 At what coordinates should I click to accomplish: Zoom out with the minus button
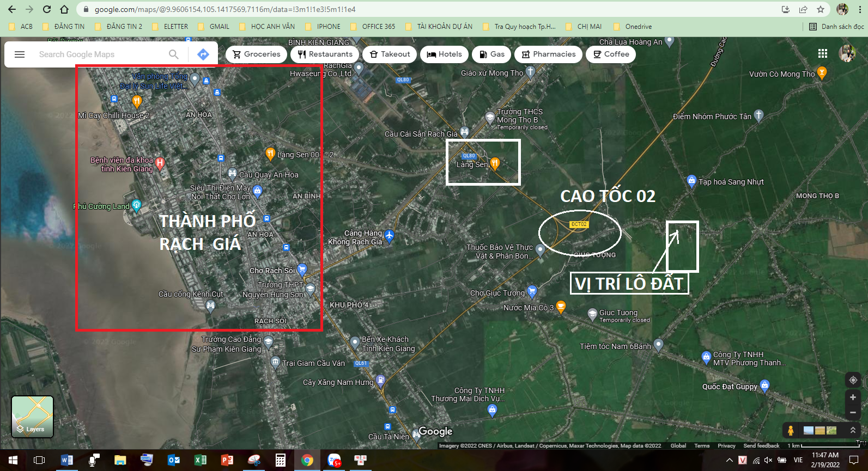click(853, 413)
